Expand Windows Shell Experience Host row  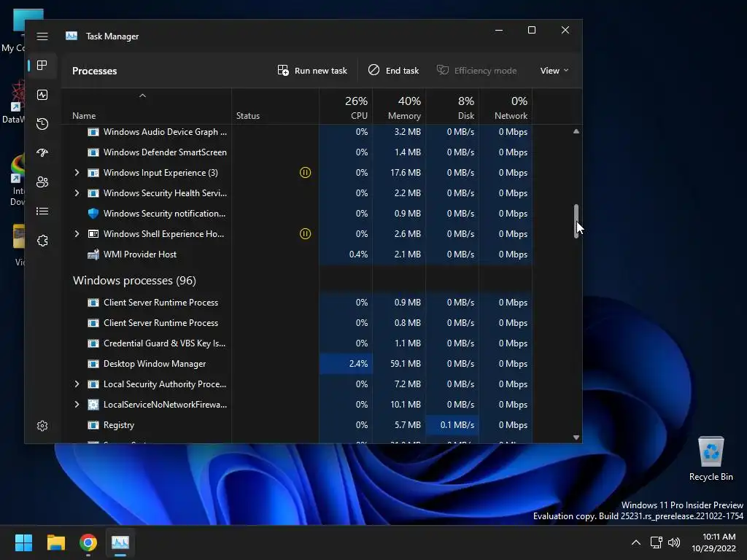pyautogui.click(x=77, y=234)
